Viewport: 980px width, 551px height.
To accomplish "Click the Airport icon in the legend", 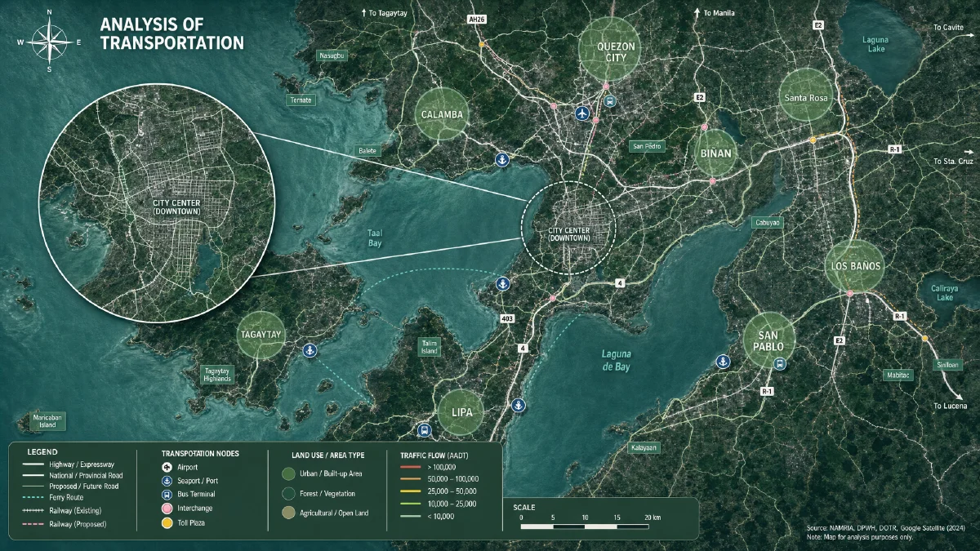I will (167, 467).
